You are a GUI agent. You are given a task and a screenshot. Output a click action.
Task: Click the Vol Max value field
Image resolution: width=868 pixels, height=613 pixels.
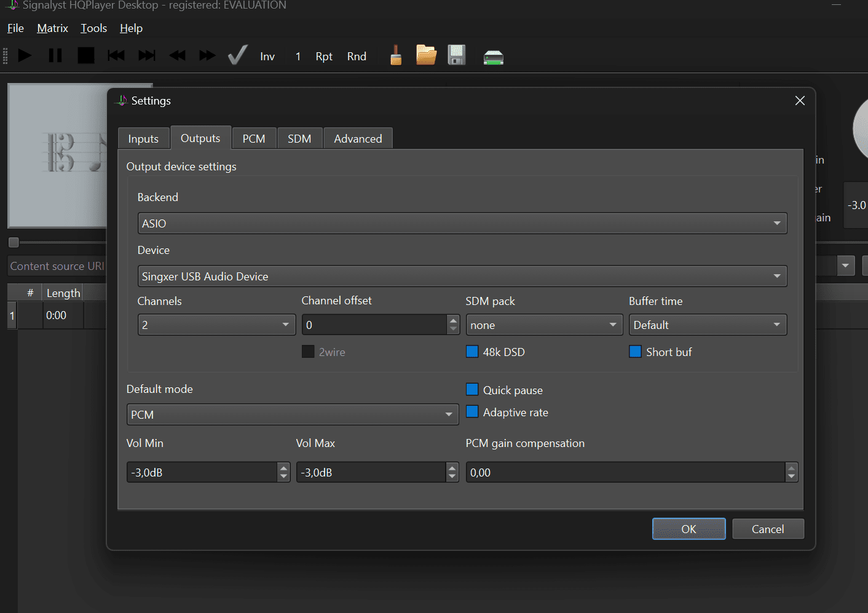tap(371, 472)
